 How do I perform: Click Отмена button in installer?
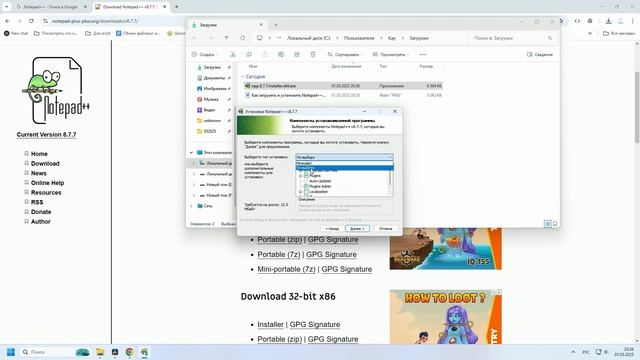385,229
